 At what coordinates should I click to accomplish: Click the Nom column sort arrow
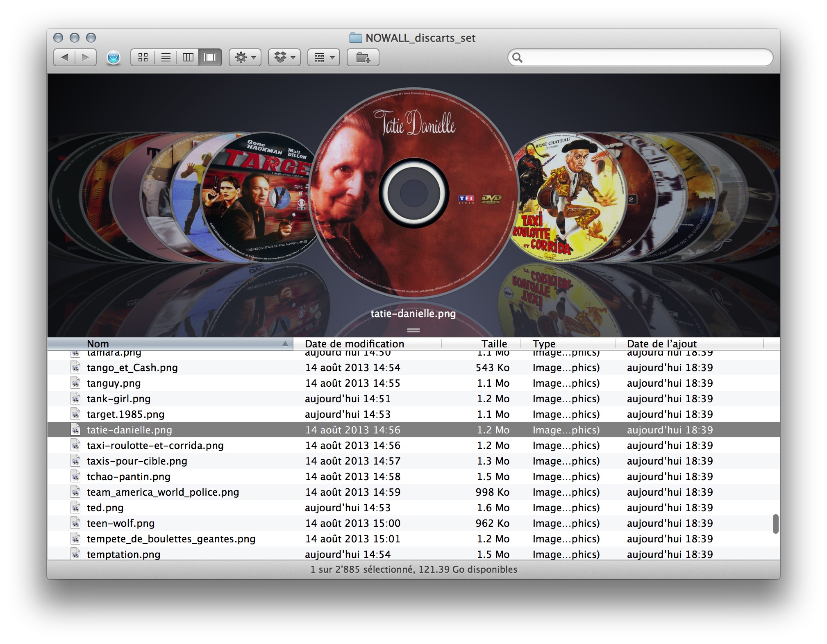(285, 344)
